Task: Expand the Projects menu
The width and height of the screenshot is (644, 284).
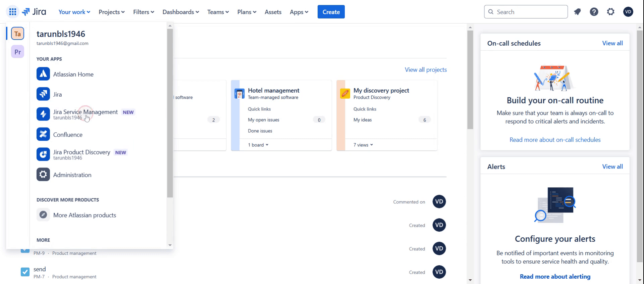Action: click(x=111, y=12)
